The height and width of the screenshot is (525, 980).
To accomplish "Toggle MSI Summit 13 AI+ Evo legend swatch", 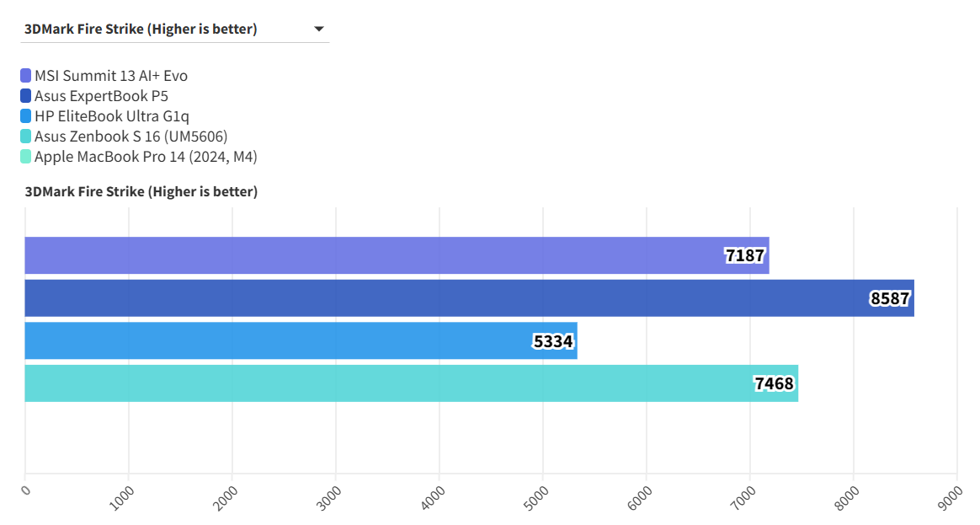I will pyautogui.click(x=26, y=76).
